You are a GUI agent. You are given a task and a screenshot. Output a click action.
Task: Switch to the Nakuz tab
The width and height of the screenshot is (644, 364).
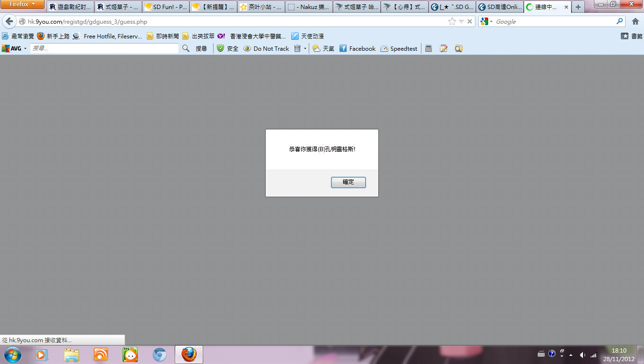point(309,7)
